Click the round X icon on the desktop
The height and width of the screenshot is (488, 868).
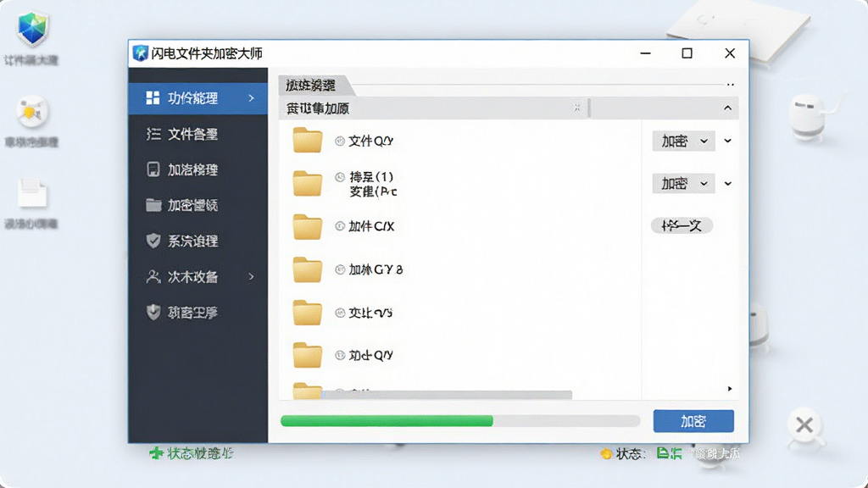click(x=804, y=425)
